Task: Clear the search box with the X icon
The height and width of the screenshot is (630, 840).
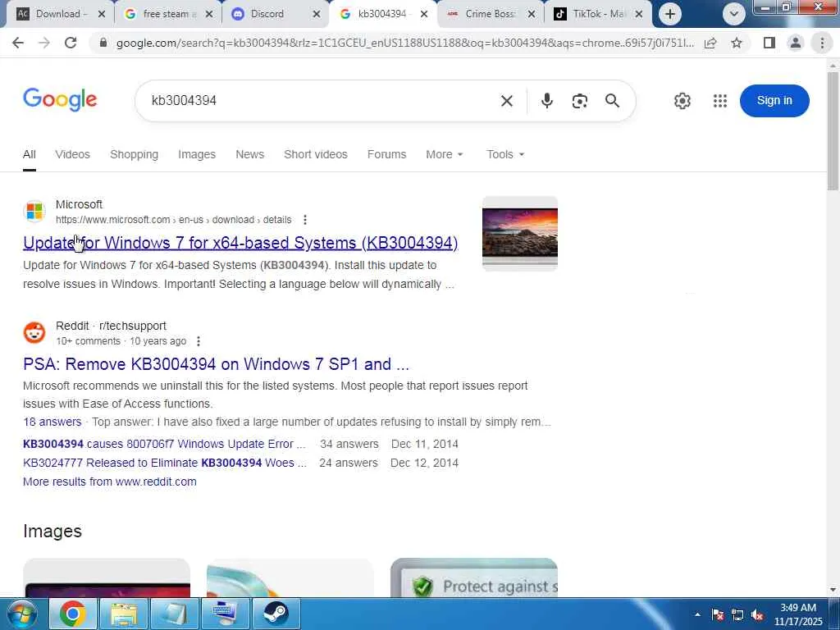Action: click(x=507, y=101)
